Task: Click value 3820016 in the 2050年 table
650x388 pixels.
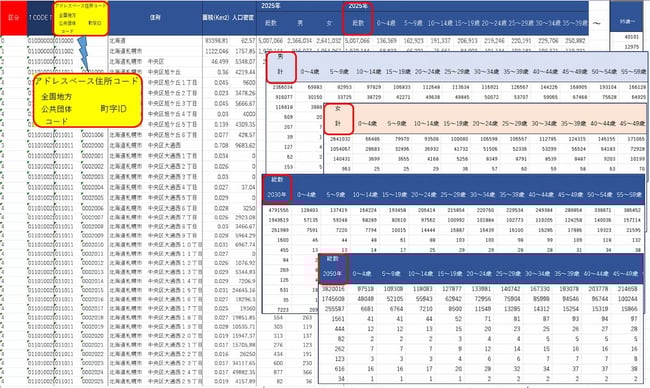Action: (333, 289)
